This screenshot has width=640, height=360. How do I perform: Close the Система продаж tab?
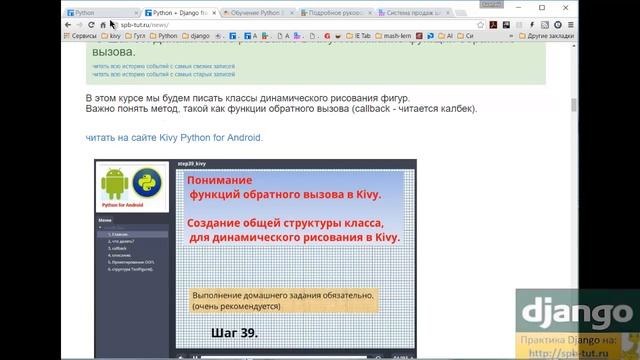point(448,13)
